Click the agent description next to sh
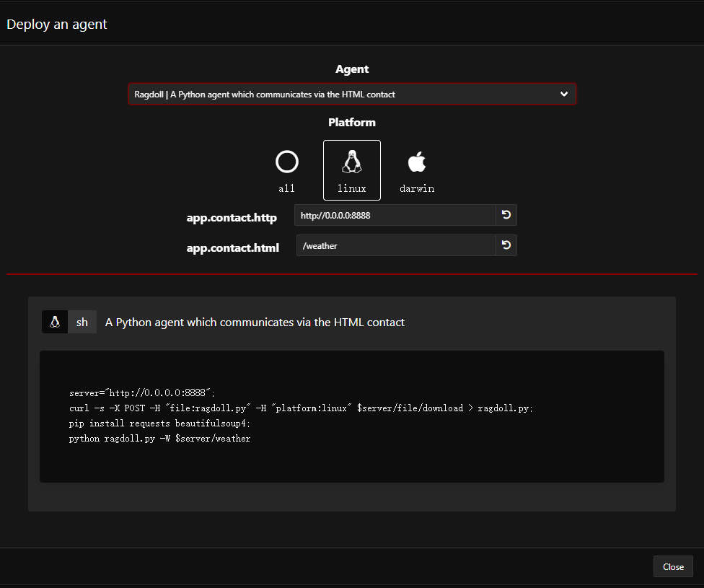 tap(255, 322)
